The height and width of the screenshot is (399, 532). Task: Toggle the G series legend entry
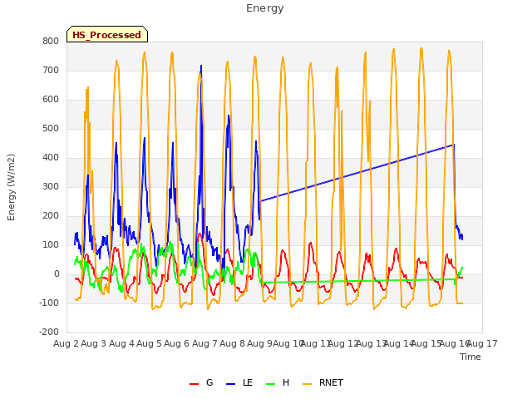[x=201, y=382]
